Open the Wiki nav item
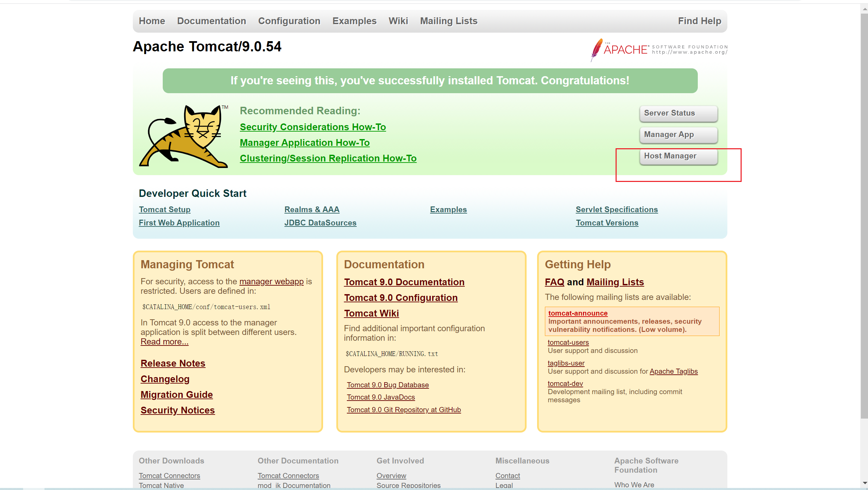The width and height of the screenshot is (868, 490). pos(398,21)
